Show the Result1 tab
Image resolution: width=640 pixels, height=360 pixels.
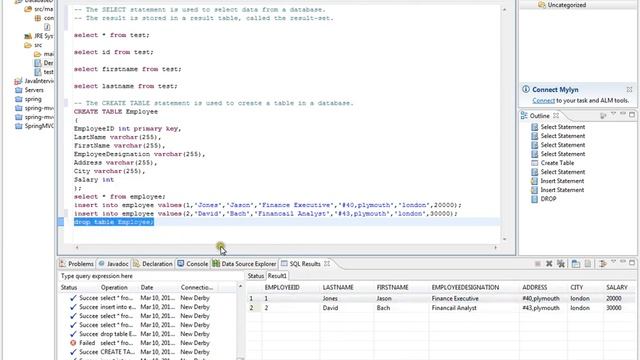(277, 276)
